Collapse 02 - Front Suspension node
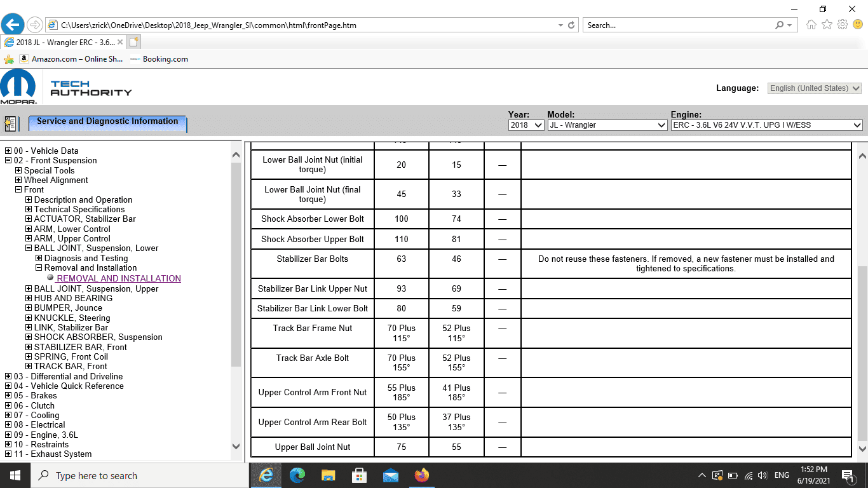The height and width of the screenshot is (488, 868). (x=8, y=160)
